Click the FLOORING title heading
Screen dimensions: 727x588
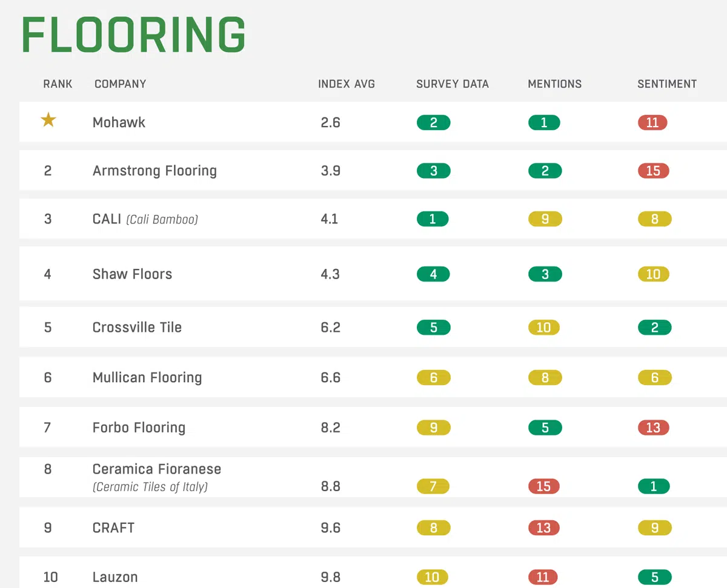(133, 35)
